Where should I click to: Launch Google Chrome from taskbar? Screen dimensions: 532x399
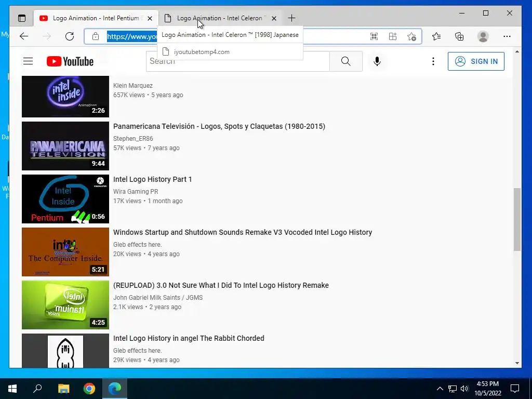click(89, 389)
